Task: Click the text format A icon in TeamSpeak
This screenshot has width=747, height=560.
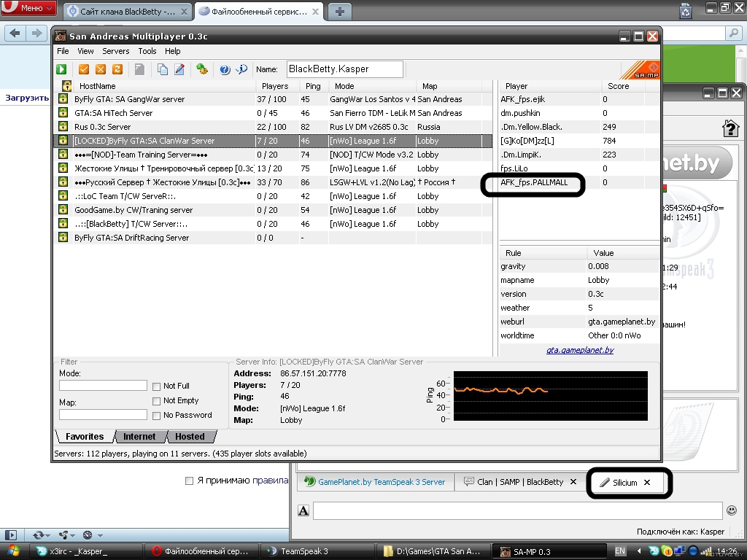Action: (303, 511)
